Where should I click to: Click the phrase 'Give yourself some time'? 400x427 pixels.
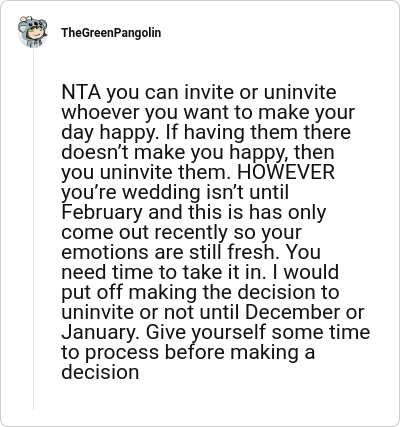(258, 333)
